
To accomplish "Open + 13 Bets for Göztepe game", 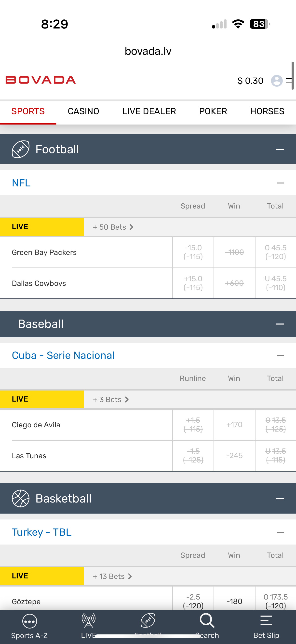I will [x=112, y=576].
